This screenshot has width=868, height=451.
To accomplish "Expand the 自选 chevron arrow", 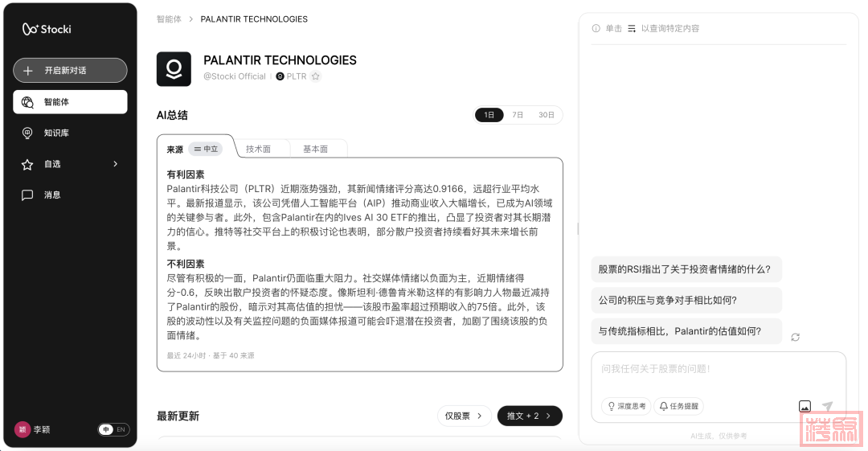I will (116, 164).
